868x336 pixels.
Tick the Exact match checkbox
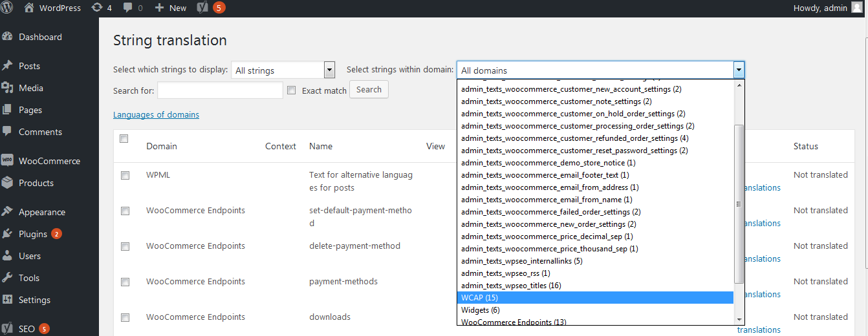(x=292, y=90)
